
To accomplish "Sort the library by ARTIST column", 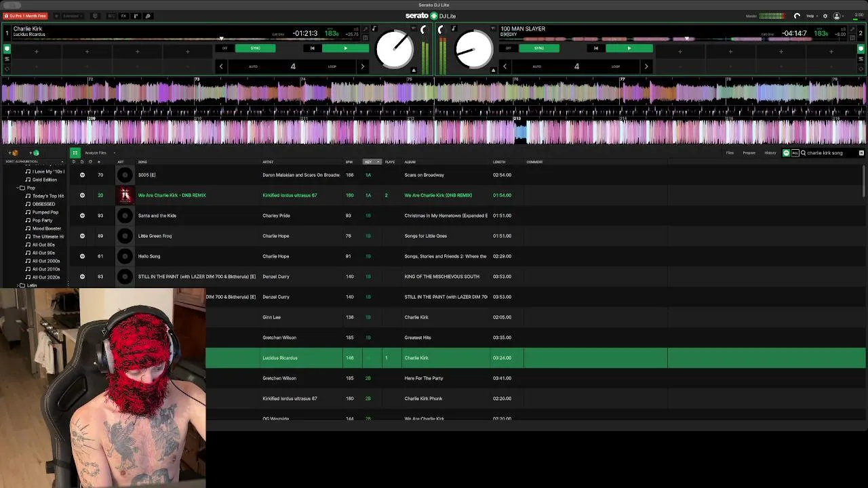I will [x=268, y=162].
